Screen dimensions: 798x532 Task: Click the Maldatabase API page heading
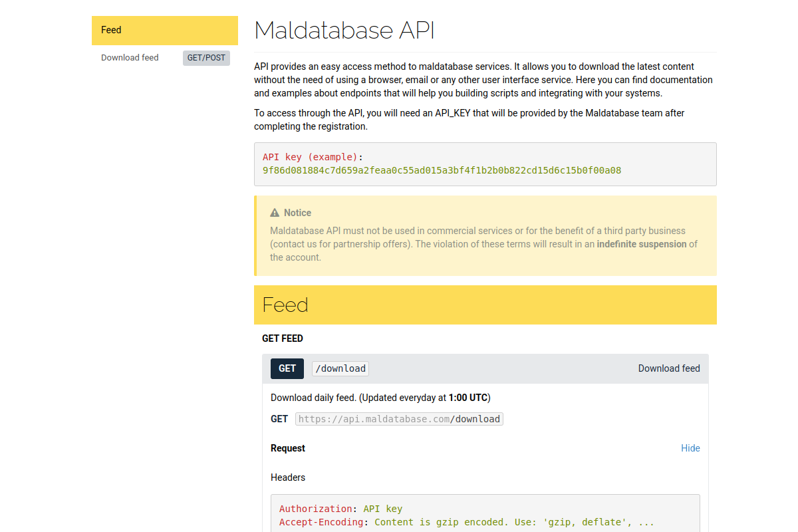[x=344, y=31]
